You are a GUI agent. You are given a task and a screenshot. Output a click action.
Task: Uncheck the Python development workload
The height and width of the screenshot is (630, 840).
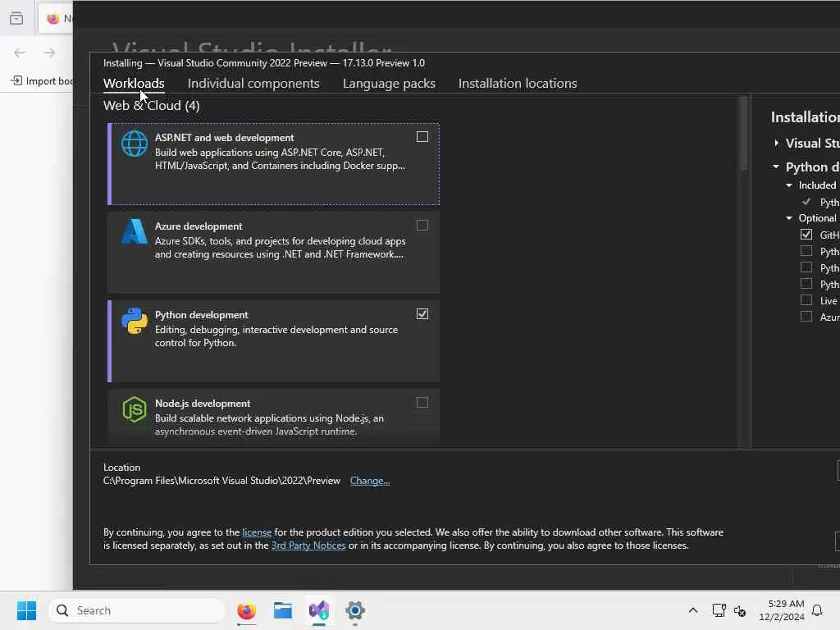click(x=422, y=313)
